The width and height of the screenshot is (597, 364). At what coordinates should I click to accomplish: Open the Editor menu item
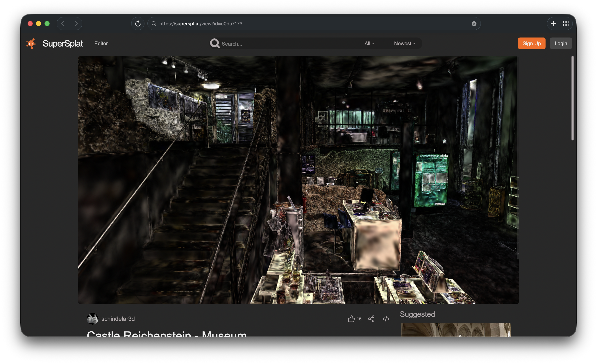(101, 44)
